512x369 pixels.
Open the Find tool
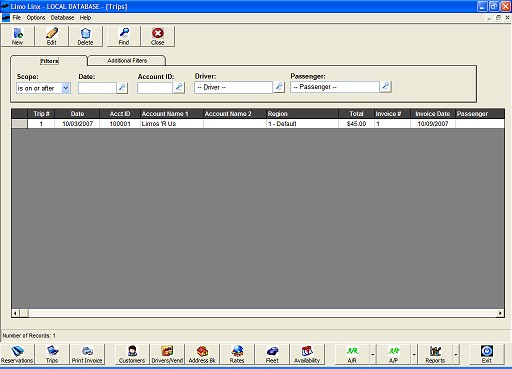[124, 36]
